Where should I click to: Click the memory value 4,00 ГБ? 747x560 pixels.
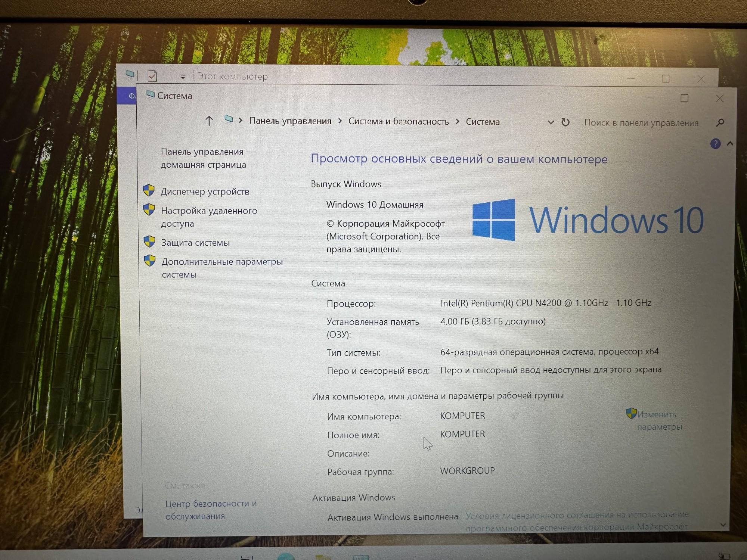point(493,321)
